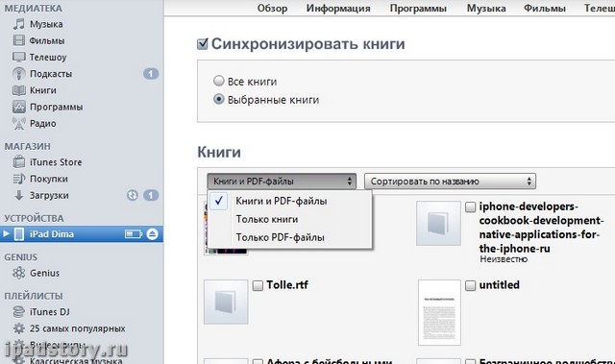Viewport: 615px width, 364px height.
Task: Check the untitled book checkbox
Action: pos(470,285)
